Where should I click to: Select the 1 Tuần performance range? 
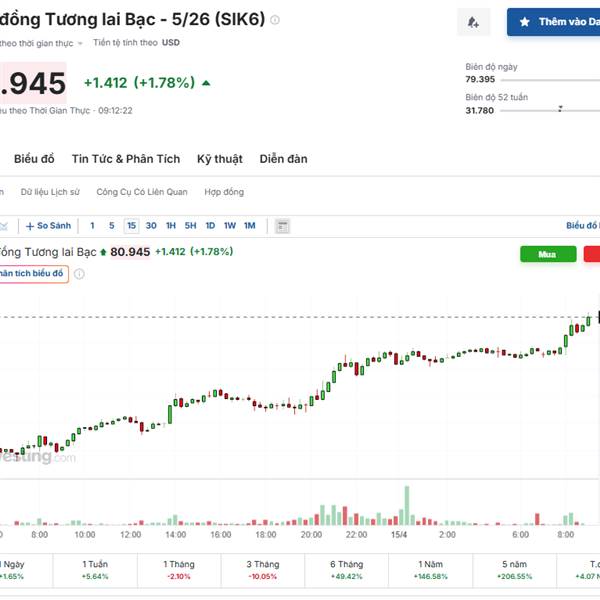coord(95,570)
